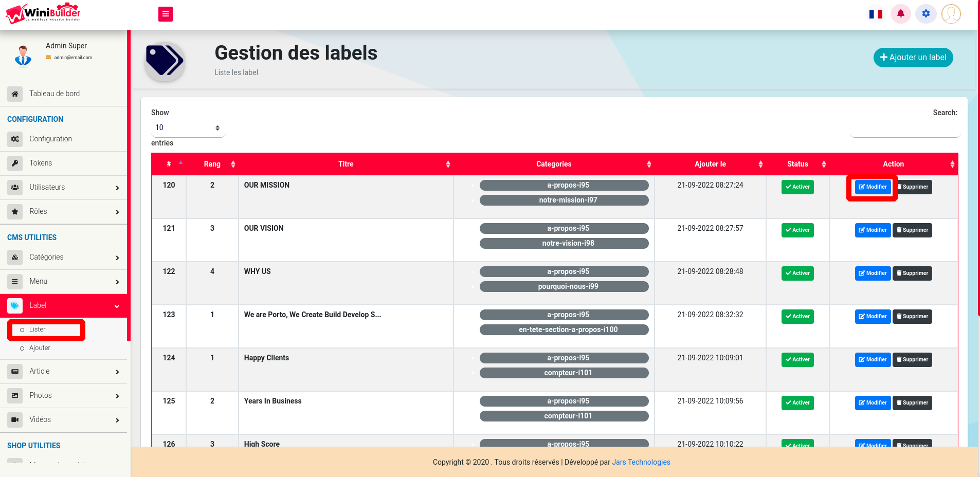Screen dimensions: 980x477
Task: Toggle Activer status for OUR VISION row
Action: (797, 230)
